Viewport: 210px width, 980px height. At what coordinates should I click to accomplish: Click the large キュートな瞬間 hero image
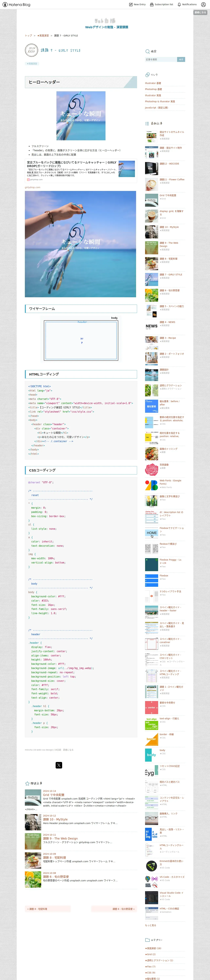click(x=80, y=244)
